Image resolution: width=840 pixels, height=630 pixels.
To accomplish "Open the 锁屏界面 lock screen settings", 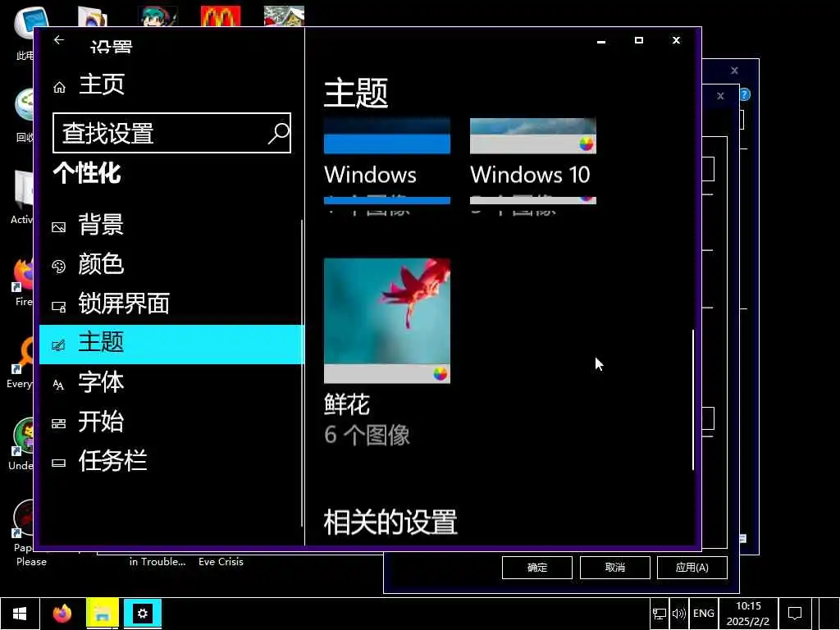I will (171, 304).
